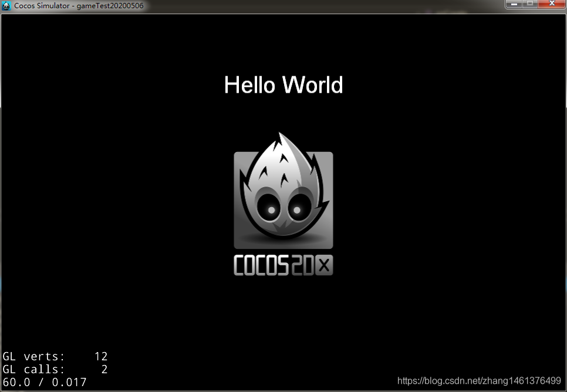Click the GL calls: 2 stat line

point(55,369)
